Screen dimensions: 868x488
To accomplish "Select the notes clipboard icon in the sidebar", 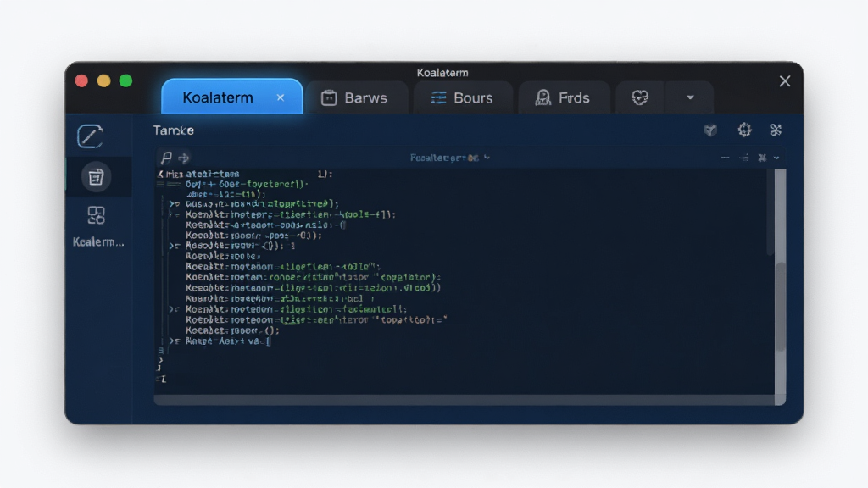I will point(96,177).
